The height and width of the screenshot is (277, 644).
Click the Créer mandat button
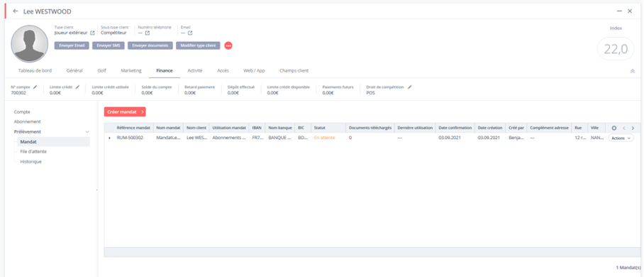coord(125,112)
